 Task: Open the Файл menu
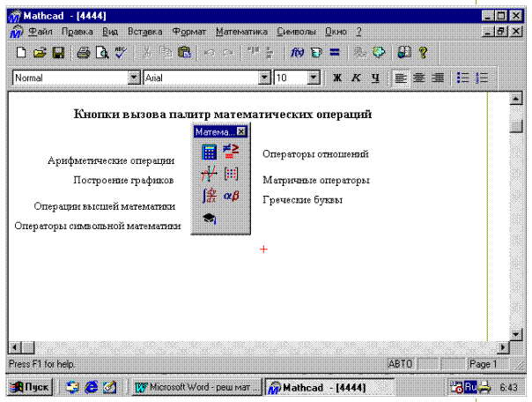[x=40, y=32]
